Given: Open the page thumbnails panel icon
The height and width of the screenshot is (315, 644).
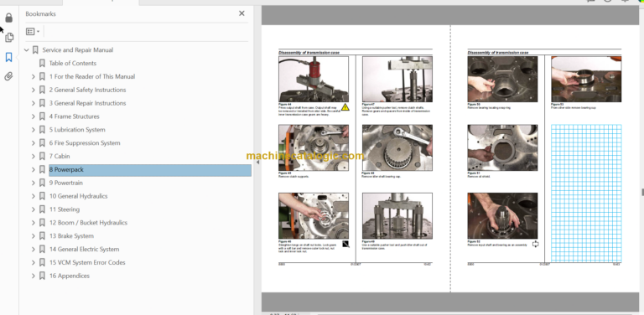Looking at the screenshot, I should pyautogui.click(x=8, y=38).
